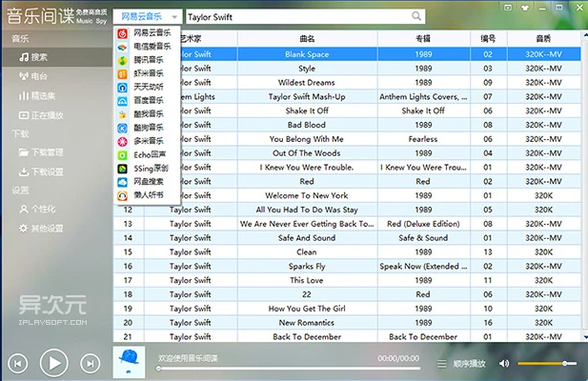Click the 网易云音乐 red icon in dropdown list

point(122,33)
